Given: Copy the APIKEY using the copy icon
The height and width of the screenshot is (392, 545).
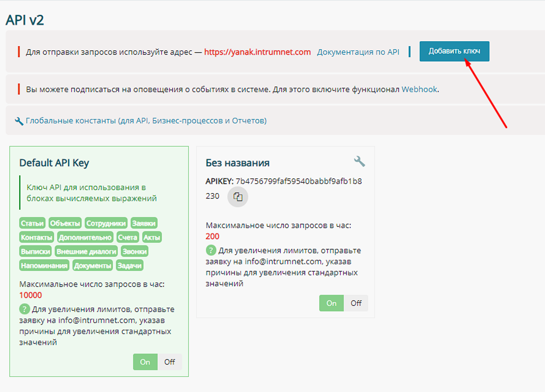Looking at the screenshot, I should pyautogui.click(x=238, y=197).
